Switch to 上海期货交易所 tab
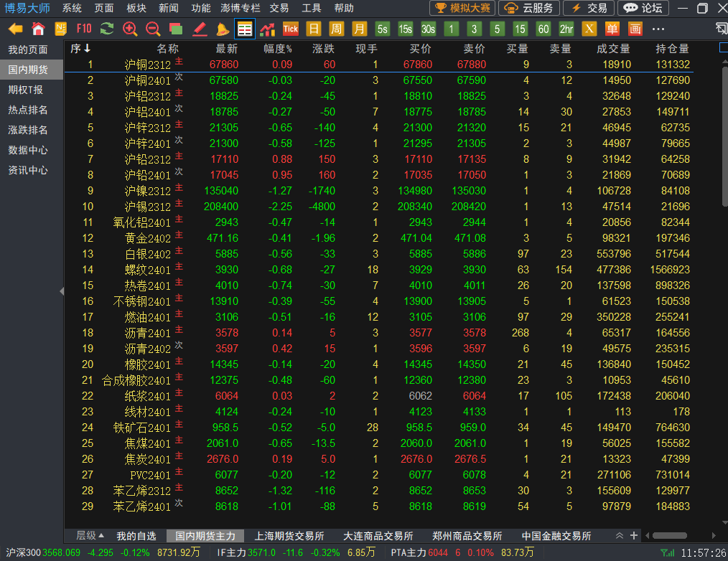The height and width of the screenshot is (561, 728). (289, 536)
